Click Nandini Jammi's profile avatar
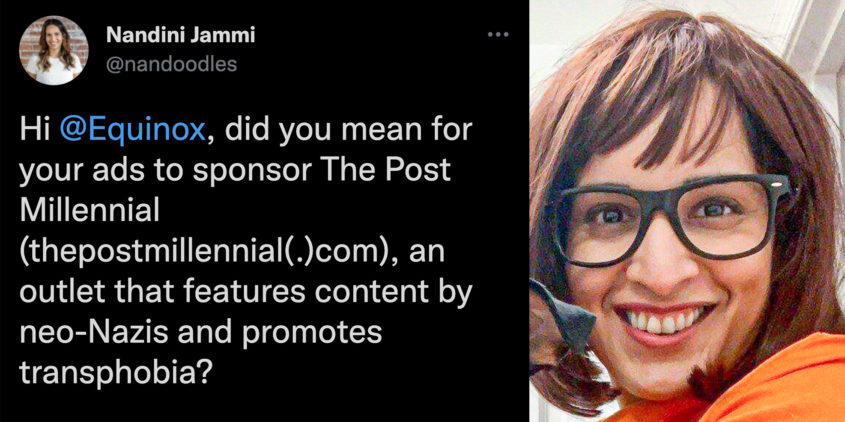 click(x=53, y=50)
